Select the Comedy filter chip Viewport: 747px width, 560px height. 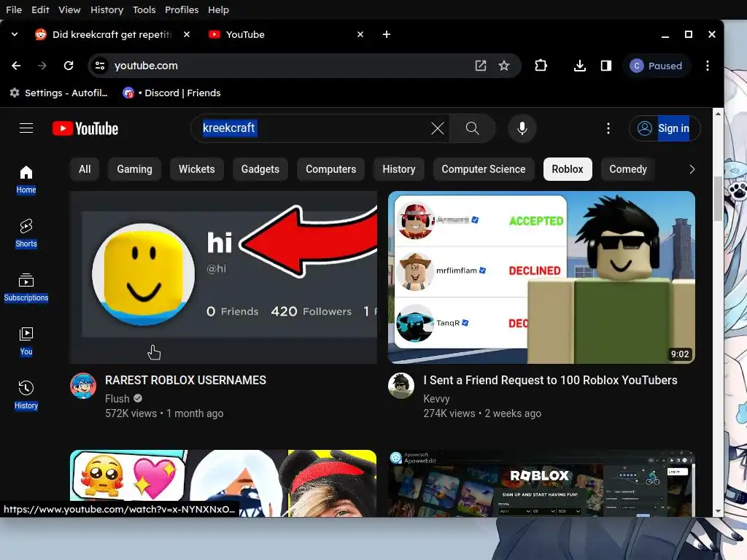tap(628, 169)
